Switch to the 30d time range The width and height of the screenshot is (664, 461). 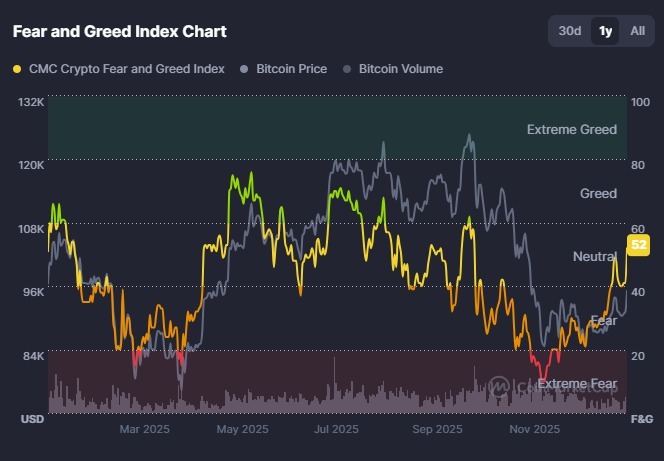570,31
